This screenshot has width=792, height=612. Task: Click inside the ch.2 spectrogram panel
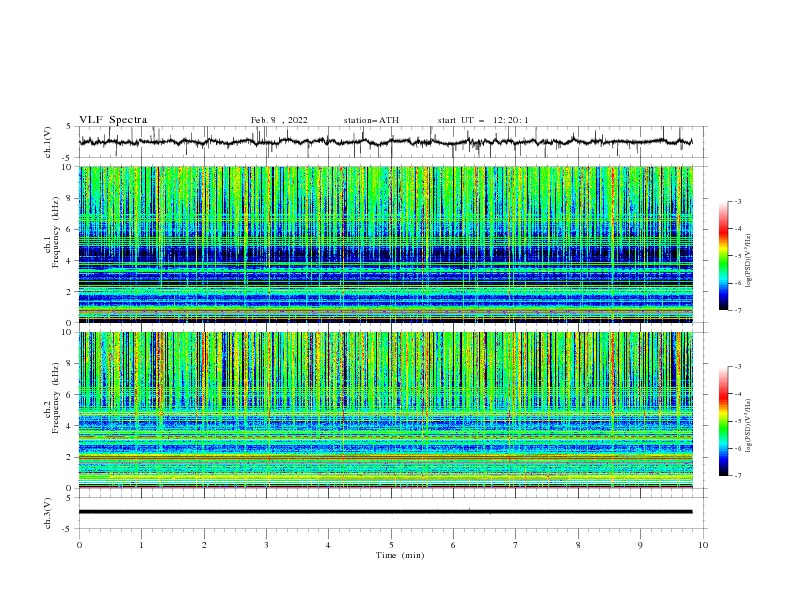pyautogui.click(x=386, y=410)
